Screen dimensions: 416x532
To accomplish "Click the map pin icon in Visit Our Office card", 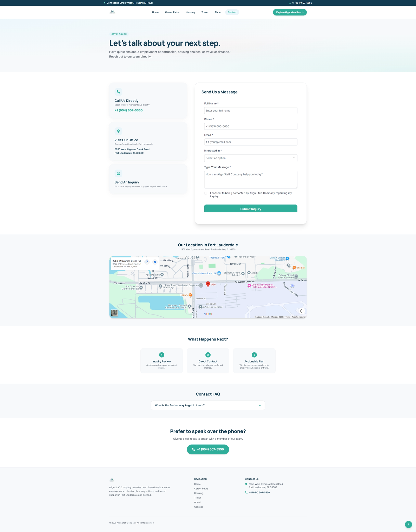I will pyautogui.click(x=118, y=131).
